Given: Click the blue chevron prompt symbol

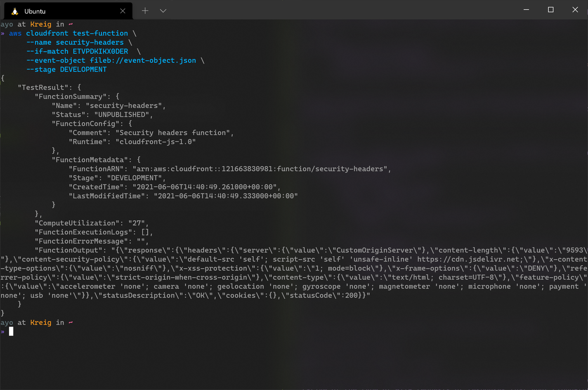Looking at the screenshot, I should tap(2, 331).
